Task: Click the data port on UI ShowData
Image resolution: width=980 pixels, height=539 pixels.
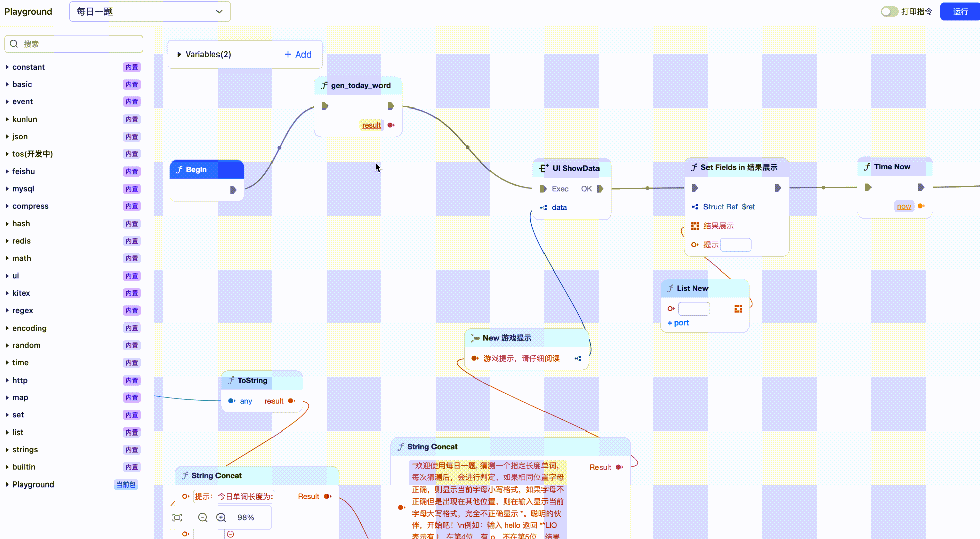Action: (543, 208)
